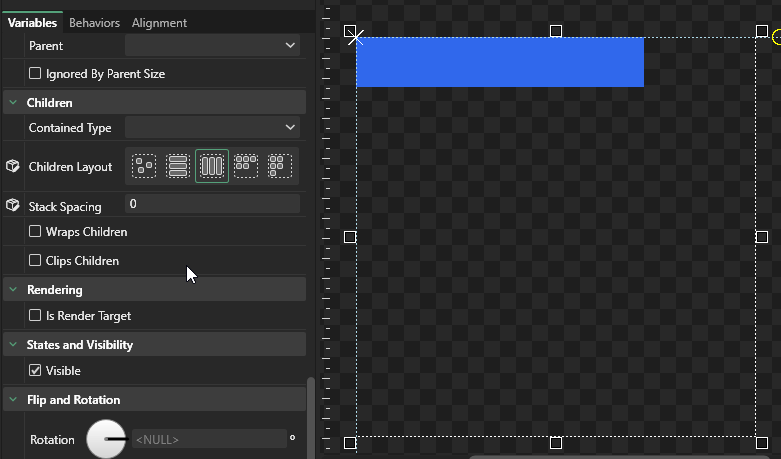Select Auto Grid Vertical layout icon

280,166
